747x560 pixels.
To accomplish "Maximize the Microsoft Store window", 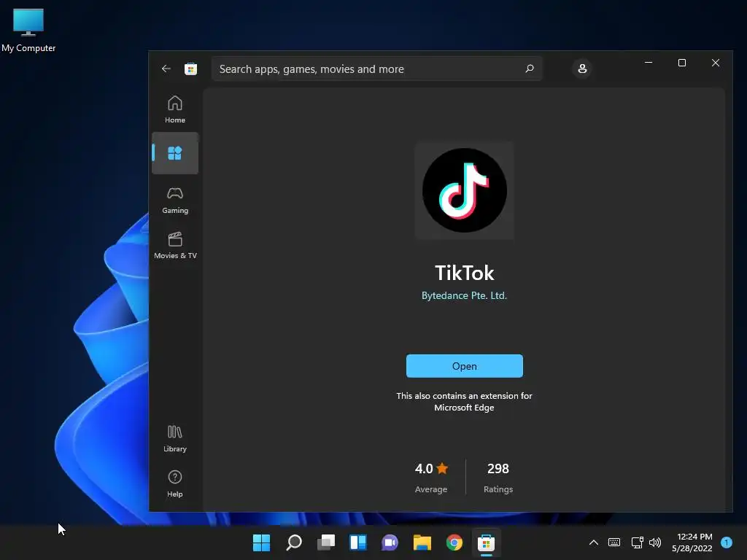I will 682,63.
